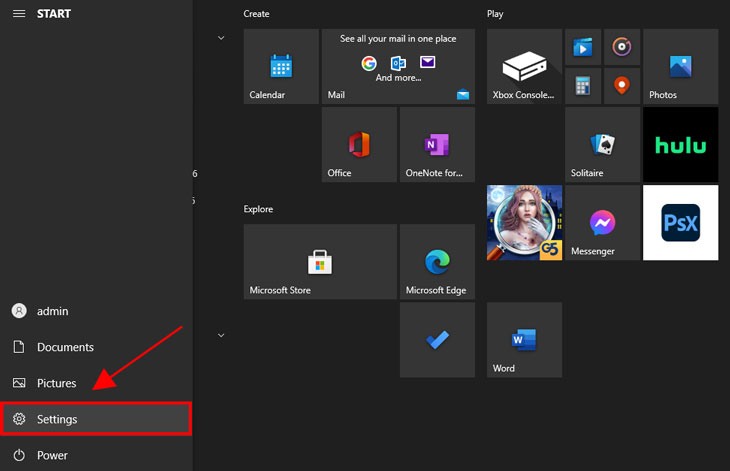
Task: Launch Movies & TV small tile
Action: tap(583, 47)
